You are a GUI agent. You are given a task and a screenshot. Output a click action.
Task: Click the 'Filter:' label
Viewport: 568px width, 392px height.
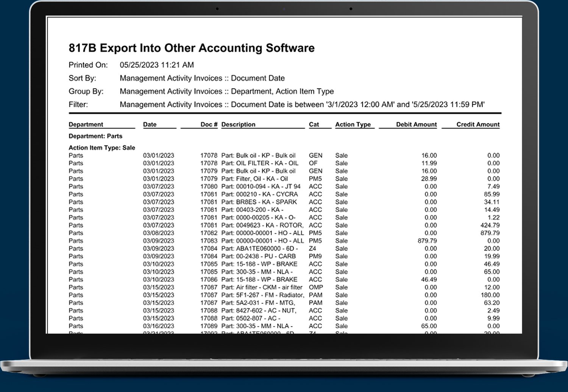(78, 105)
